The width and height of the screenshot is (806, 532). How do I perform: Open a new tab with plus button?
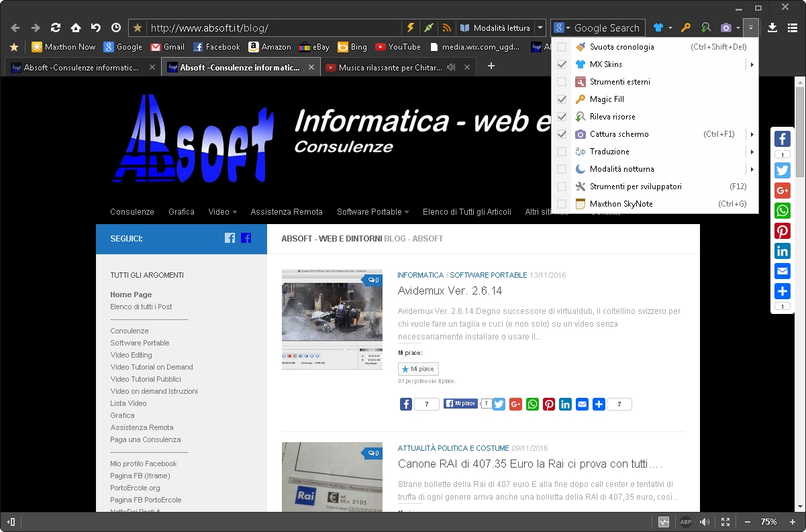pos(491,66)
